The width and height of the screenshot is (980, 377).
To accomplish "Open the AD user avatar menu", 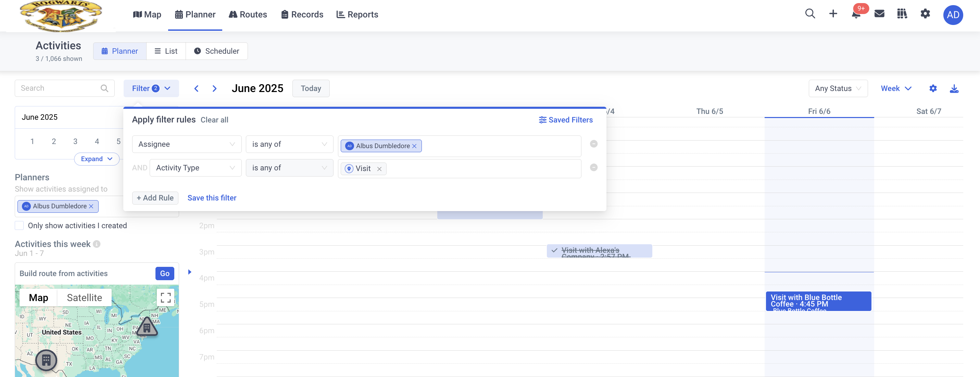I will (953, 15).
